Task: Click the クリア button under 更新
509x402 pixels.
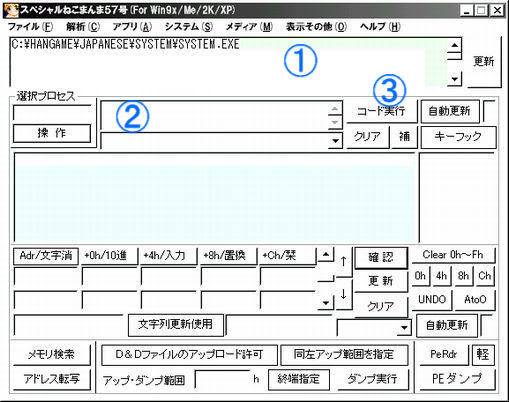Action: tap(381, 305)
